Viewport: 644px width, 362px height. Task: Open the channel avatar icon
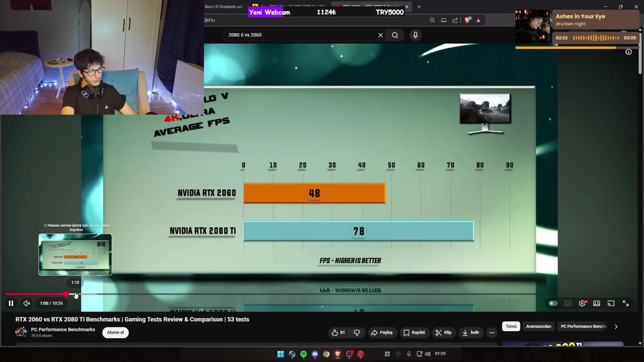coord(21,332)
